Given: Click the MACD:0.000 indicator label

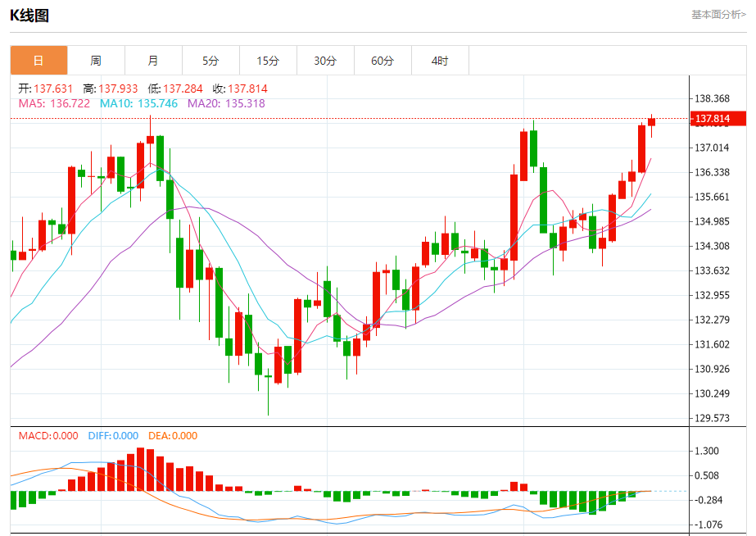Looking at the screenshot, I should click(x=48, y=436).
